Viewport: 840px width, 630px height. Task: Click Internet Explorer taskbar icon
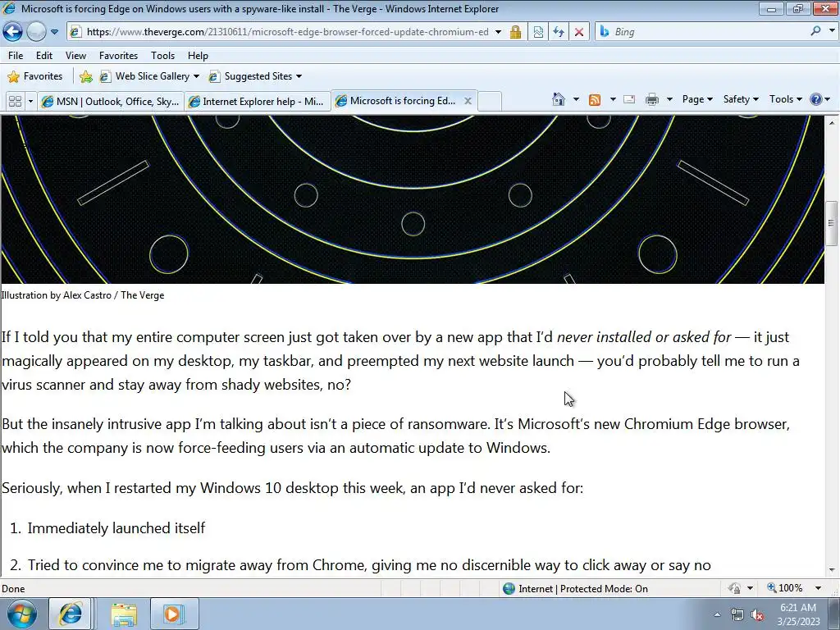71,614
